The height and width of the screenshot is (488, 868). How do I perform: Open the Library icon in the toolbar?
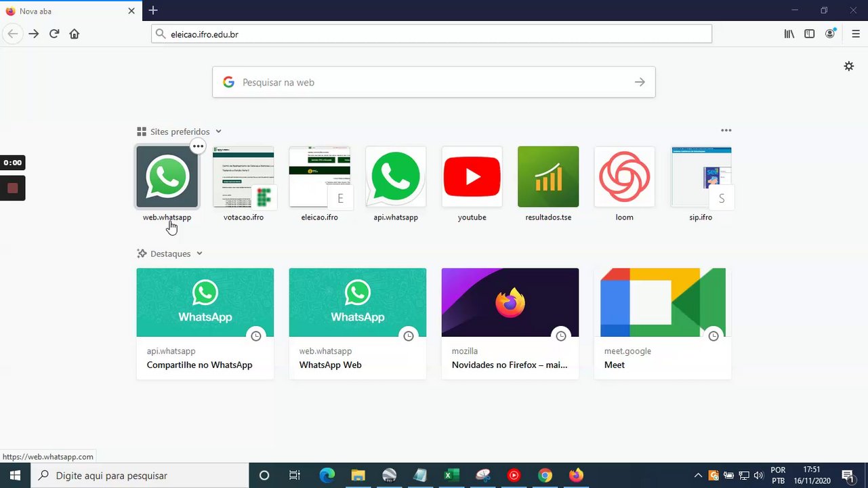tap(789, 34)
